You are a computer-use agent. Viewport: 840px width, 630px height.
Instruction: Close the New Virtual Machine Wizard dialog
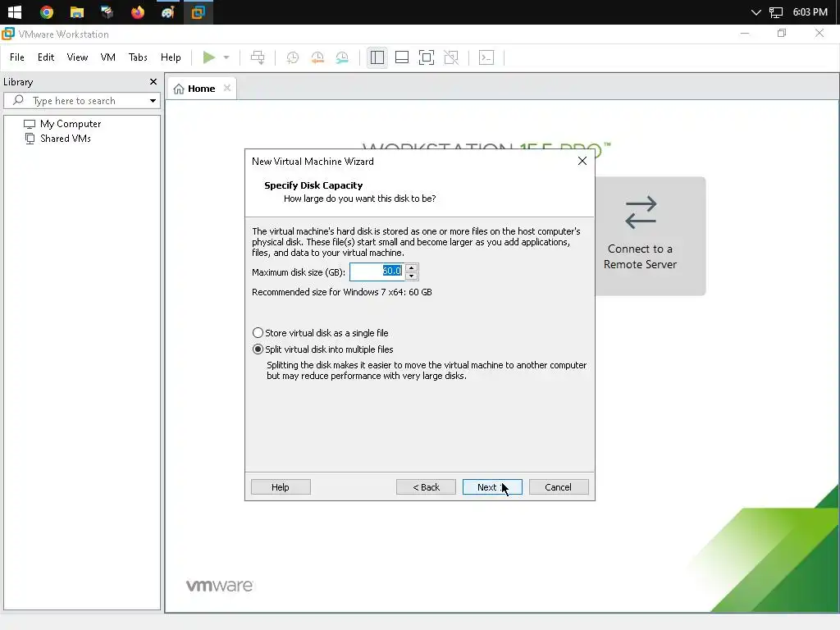pyautogui.click(x=582, y=161)
